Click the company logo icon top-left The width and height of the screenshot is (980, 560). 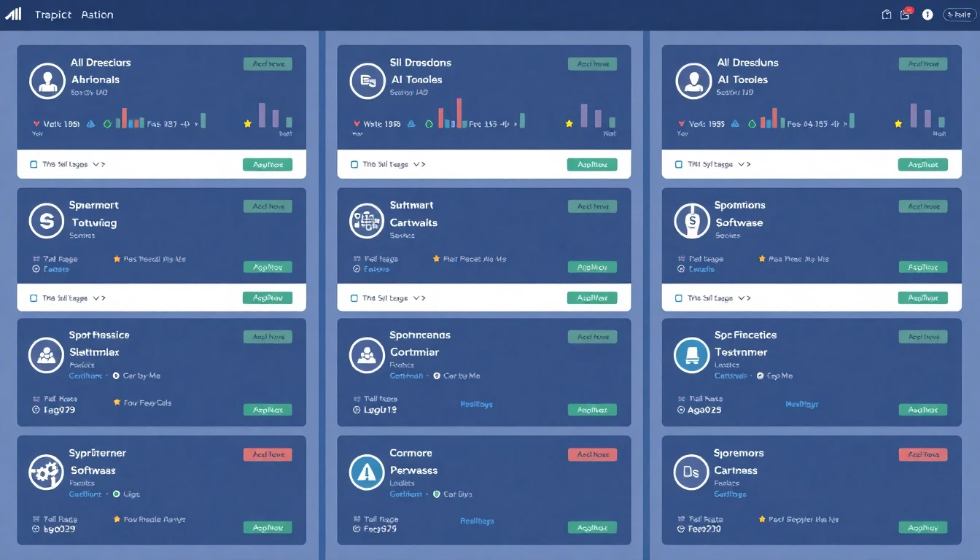click(13, 14)
